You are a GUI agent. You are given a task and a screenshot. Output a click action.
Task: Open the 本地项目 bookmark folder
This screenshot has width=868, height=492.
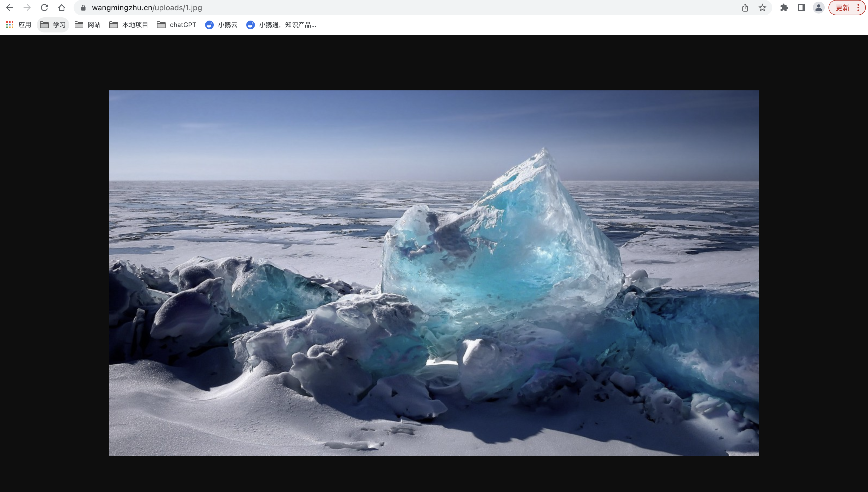click(129, 25)
